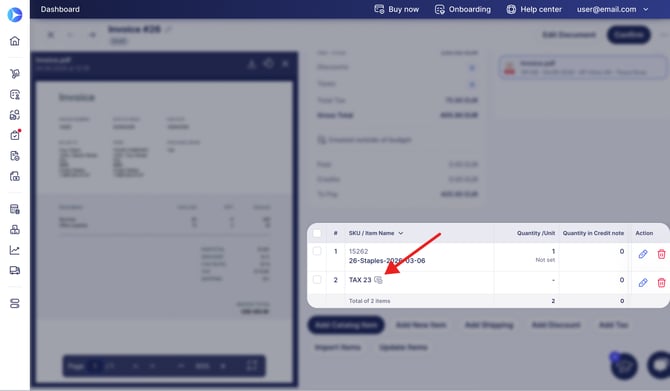Image resolution: width=670 pixels, height=391 pixels.
Task: Click the Quantity /Unit column header
Action: tap(536, 233)
